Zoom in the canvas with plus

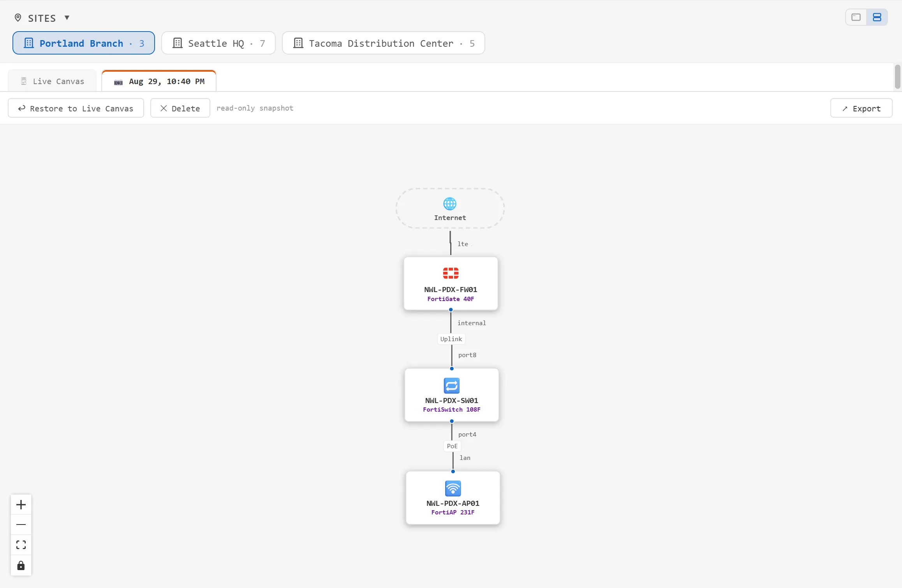pyautogui.click(x=21, y=505)
